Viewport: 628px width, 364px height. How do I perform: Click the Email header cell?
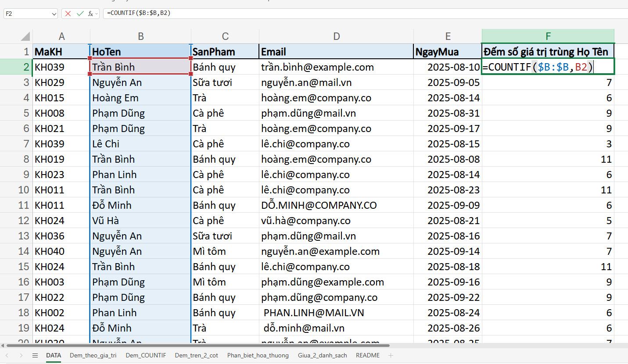336,52
